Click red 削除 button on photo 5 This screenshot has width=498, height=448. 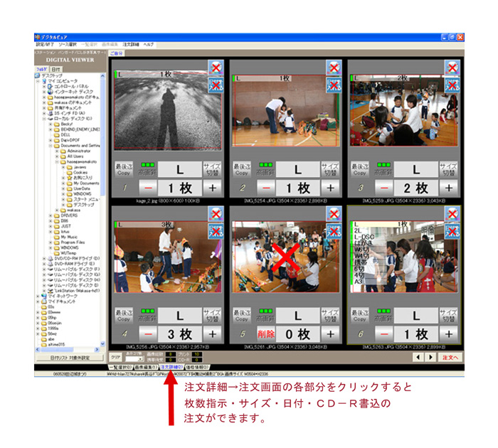(265, 334)
